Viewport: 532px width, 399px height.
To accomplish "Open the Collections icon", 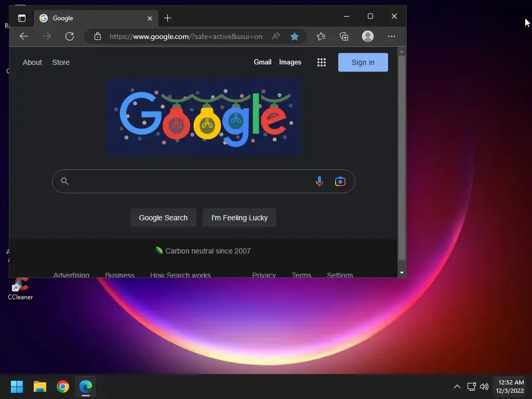I will click(344, 36).
